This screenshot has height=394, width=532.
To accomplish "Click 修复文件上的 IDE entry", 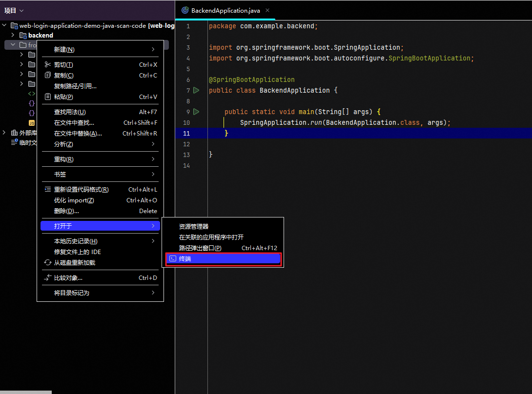I will (x=100, y=252).
